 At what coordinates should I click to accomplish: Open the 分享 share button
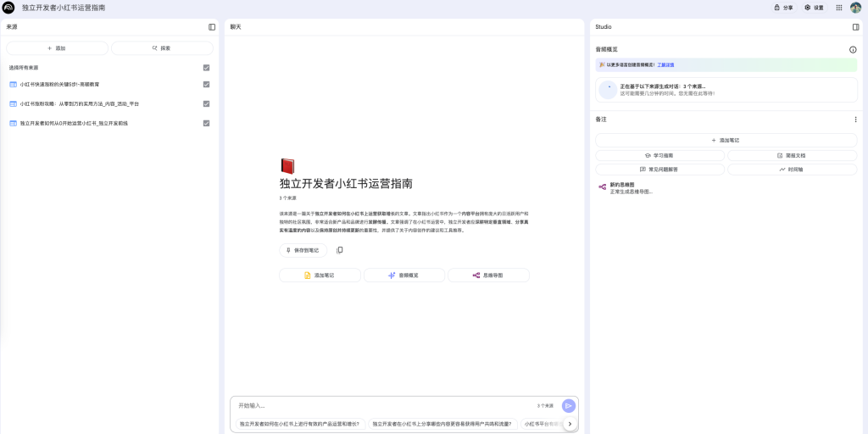click(x=784, y=8)
